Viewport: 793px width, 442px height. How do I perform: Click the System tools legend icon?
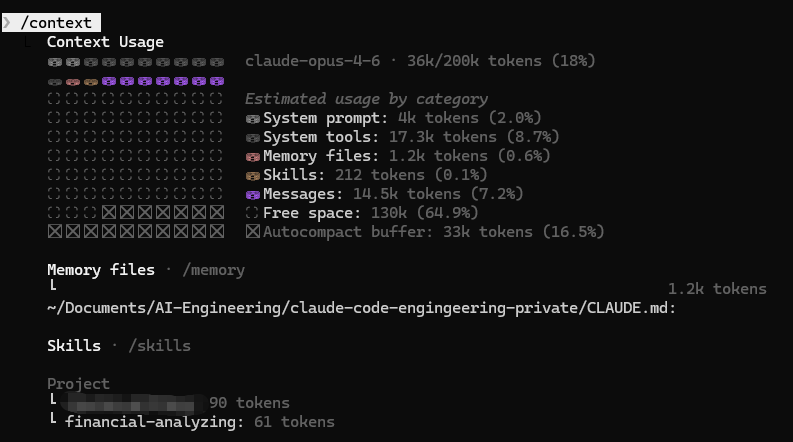(253, 137)
